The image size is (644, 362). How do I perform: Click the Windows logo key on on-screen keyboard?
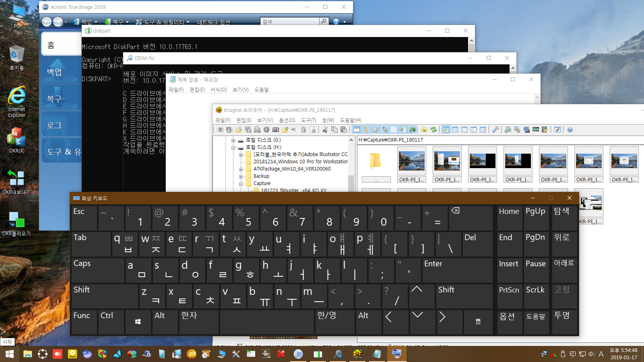click(x=138, y=322)
